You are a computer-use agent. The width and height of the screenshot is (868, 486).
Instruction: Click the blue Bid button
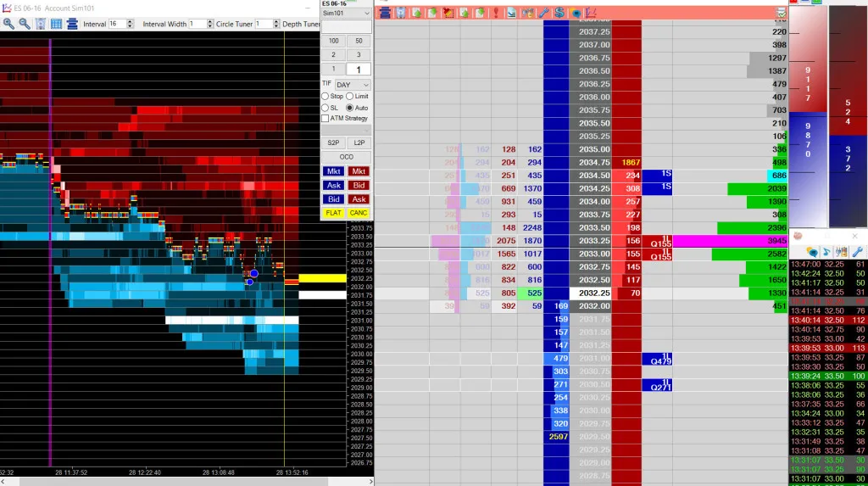coord(333,199)
